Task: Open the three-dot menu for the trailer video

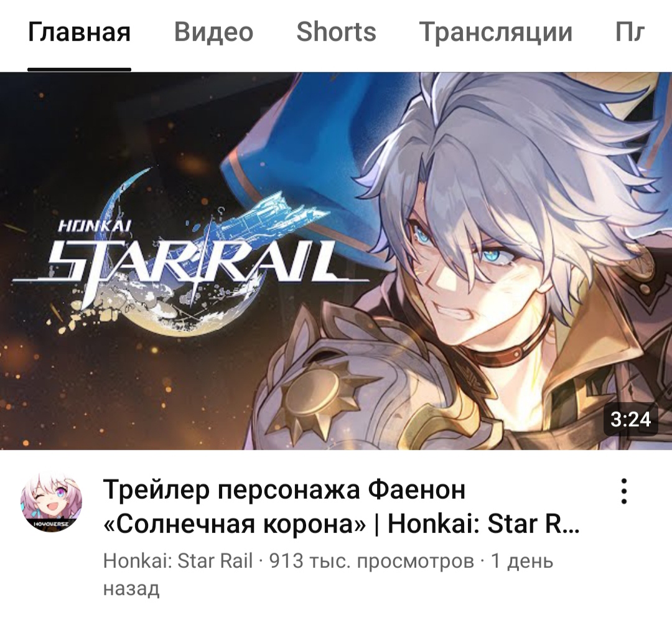Action: click(624, 491)
